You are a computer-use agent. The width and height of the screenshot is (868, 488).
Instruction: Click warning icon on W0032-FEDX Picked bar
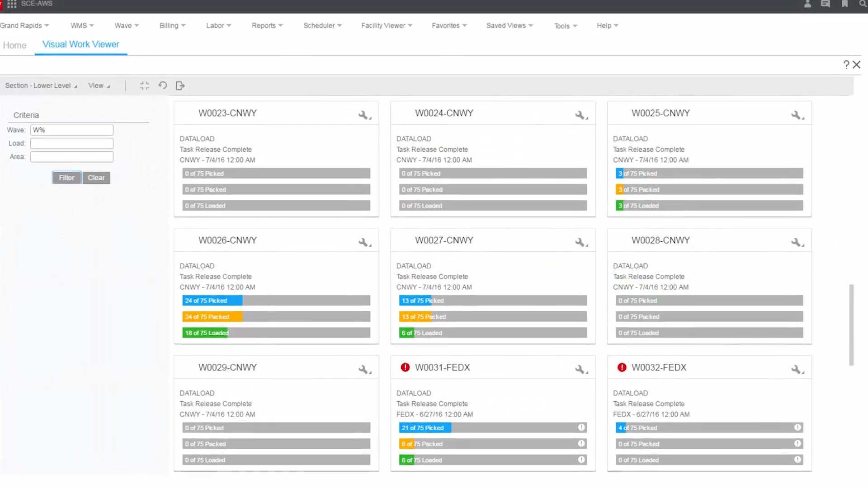[797, 427]
